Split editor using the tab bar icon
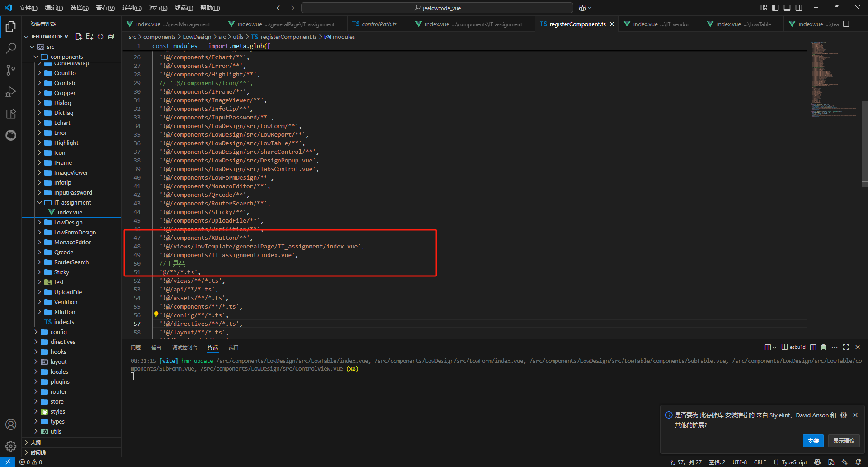Image resolution: width=868 pixels, height=467 pixels. coord(846,24)
